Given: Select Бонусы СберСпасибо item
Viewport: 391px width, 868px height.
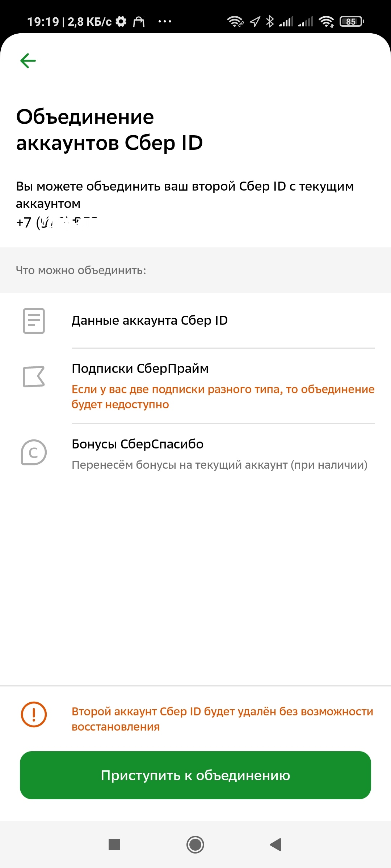Looking at the screenshot, I should tap(195, 454).
